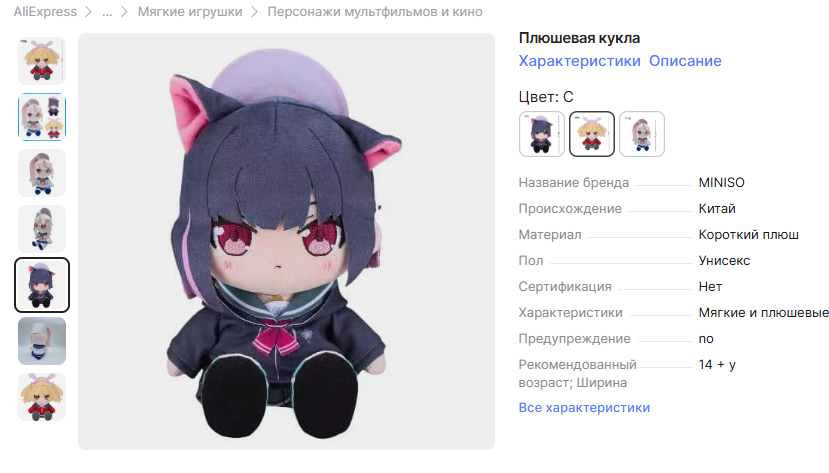Screen dimensions: 829x473
Task: Expand the collapsed breadcrumb ellipsis
Action: pos(107,12)
